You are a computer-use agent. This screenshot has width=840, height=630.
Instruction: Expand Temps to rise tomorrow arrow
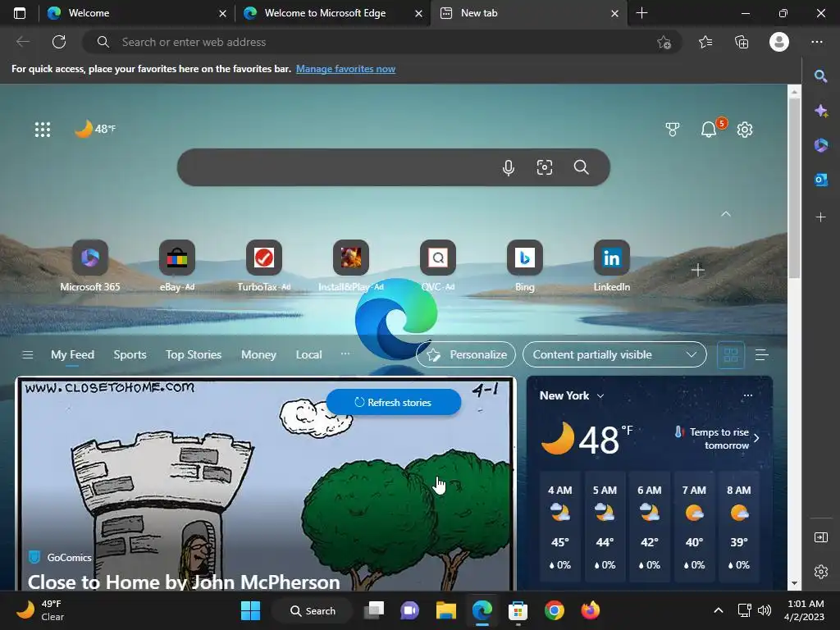pyautogui.click(x=756, y=438)
